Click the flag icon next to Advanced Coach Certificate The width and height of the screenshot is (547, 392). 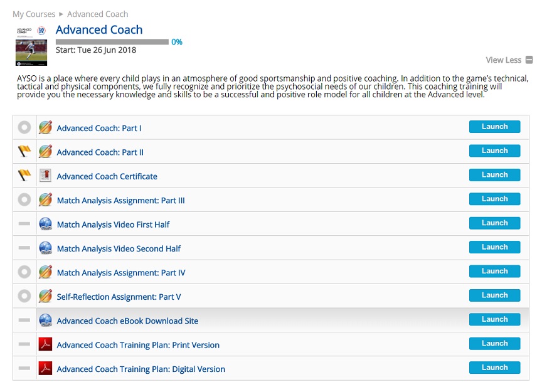[x=24, y=175]
